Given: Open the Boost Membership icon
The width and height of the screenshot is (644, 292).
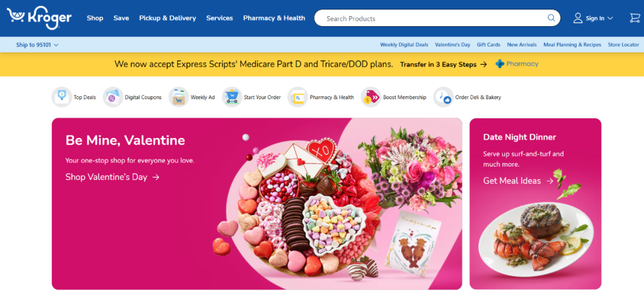Looking at the screenshot, I should click(x=371, y=97).
